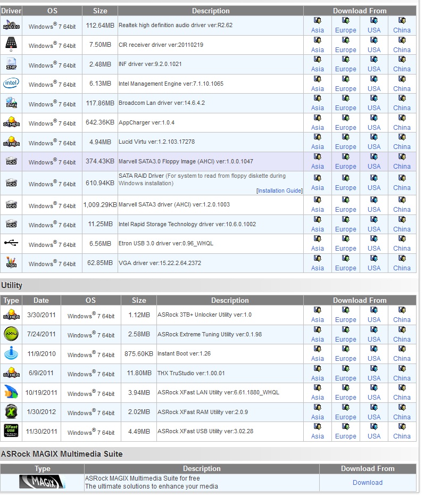Click the Instant Boot water drop icon

click(x=11, y=353)
